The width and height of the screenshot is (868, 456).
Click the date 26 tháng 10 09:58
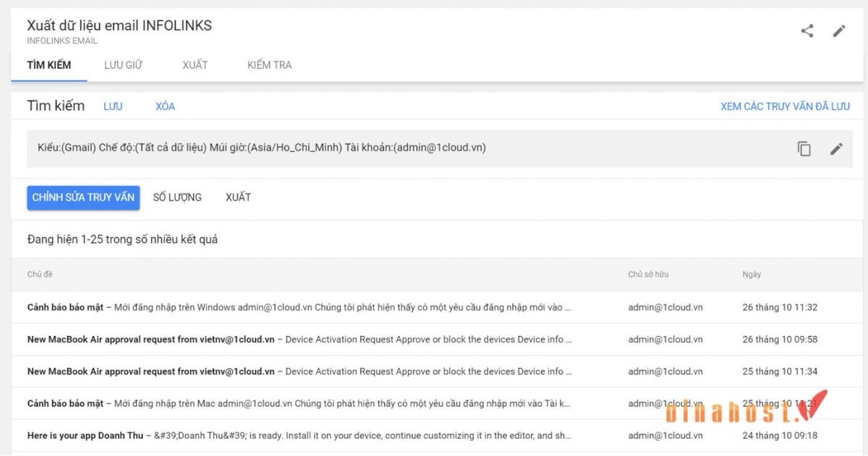(780, 339)
